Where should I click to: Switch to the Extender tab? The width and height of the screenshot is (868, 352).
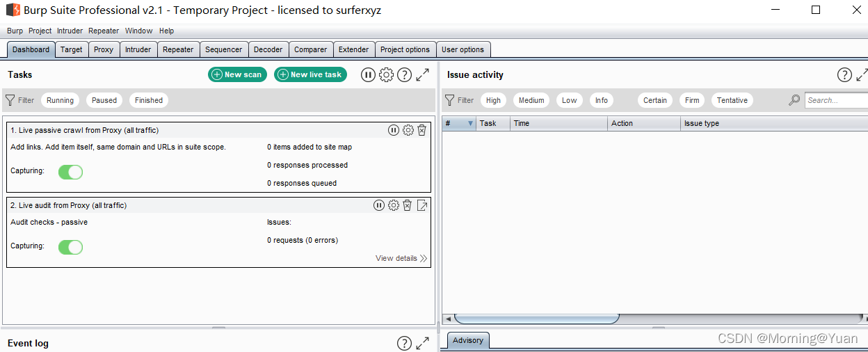(354, 49)
